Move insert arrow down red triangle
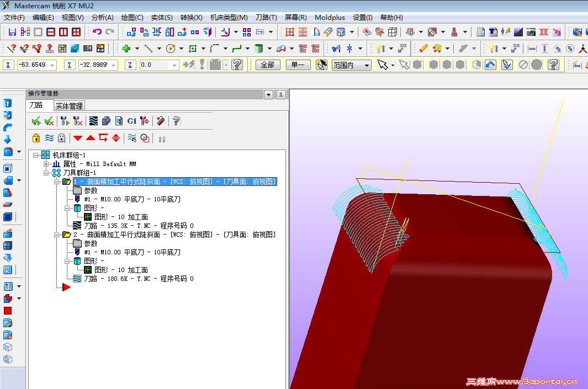This screenshot has width=588, height=389. coord(78,138)
